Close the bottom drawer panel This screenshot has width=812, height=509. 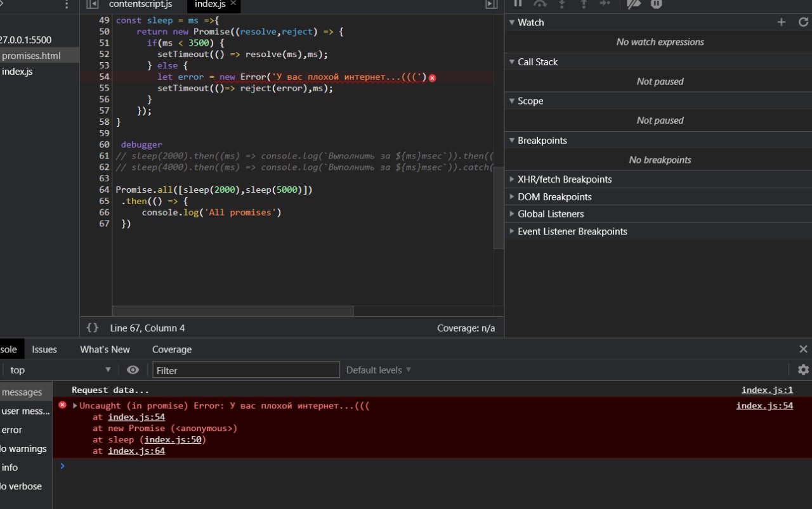pyautogui.click(x=803, y=349)
